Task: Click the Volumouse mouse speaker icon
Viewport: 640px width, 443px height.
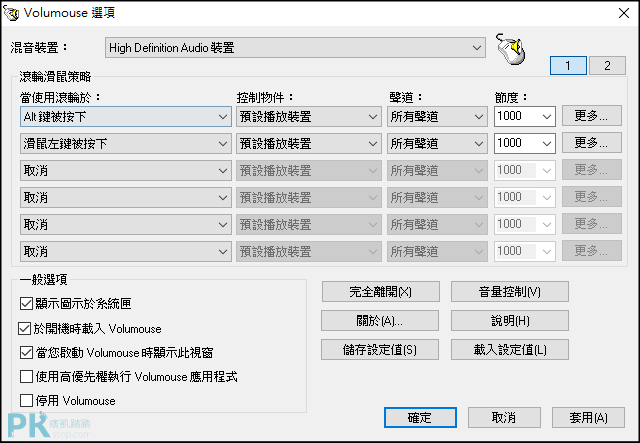Action: coord(511,49)
